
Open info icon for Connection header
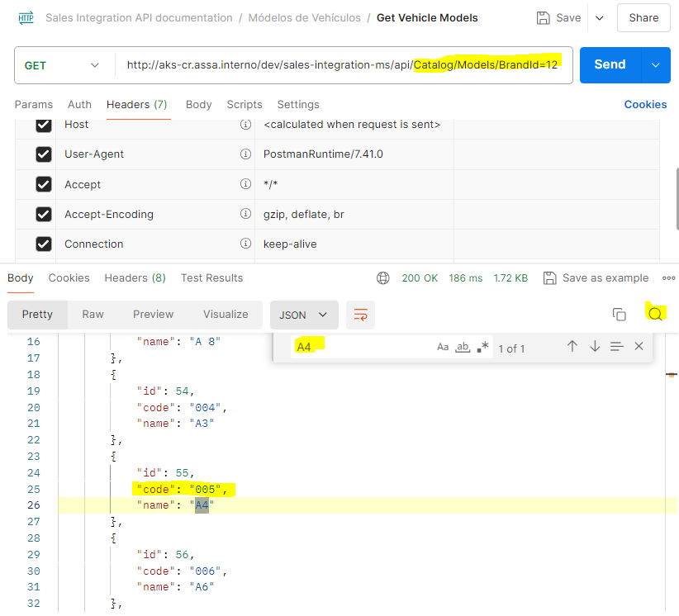[x=245, y=244]
